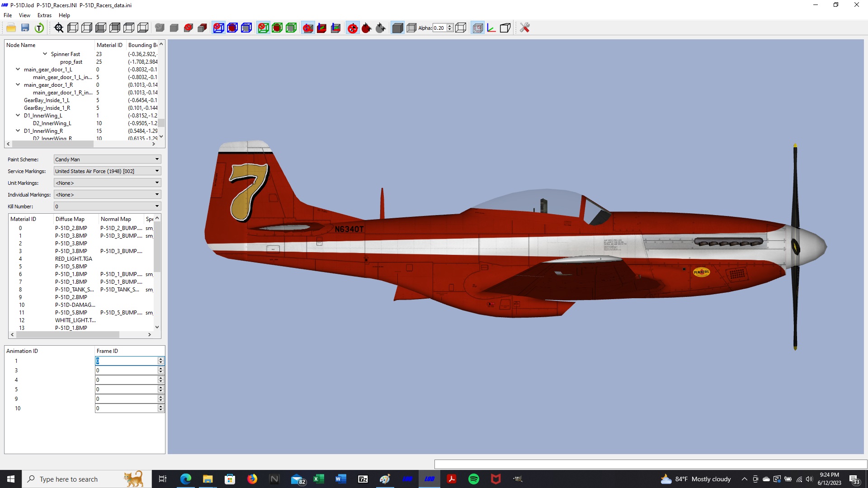Click the red sphere with black sparkles icon
Screen dimensions: 868x488
367,28
